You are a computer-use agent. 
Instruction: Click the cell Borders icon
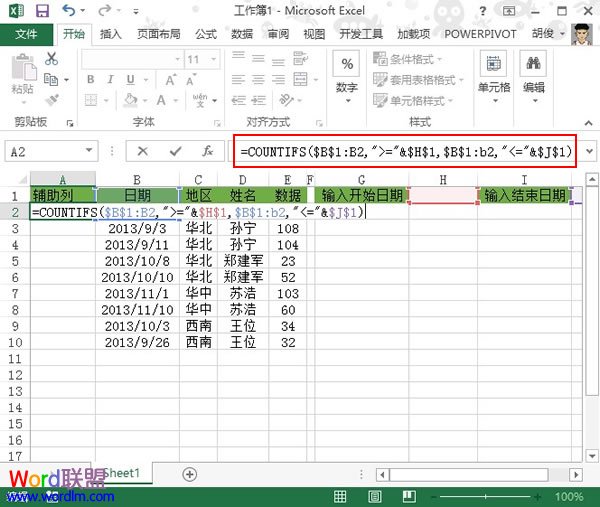[x=91, y=101]
